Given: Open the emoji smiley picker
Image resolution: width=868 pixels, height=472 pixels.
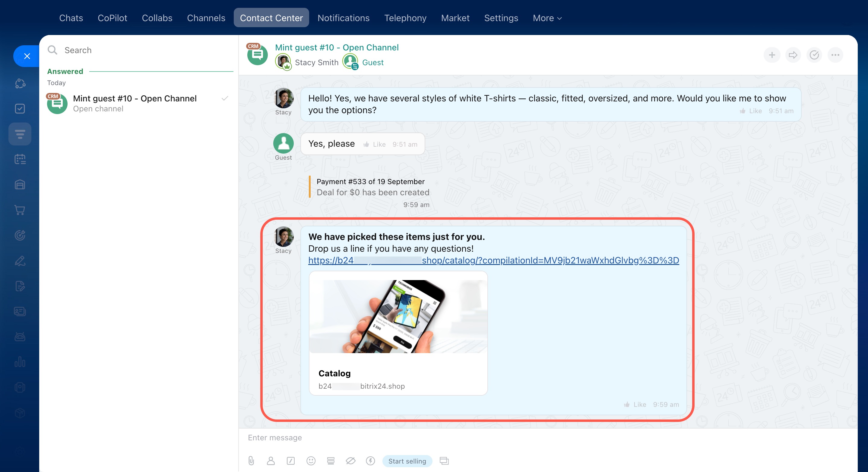Looking at the screenshot, I should (311, 461).
